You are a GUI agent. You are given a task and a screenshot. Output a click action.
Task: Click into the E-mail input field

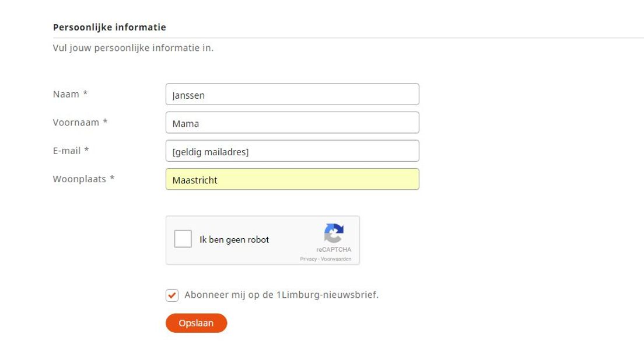point(292,151)
